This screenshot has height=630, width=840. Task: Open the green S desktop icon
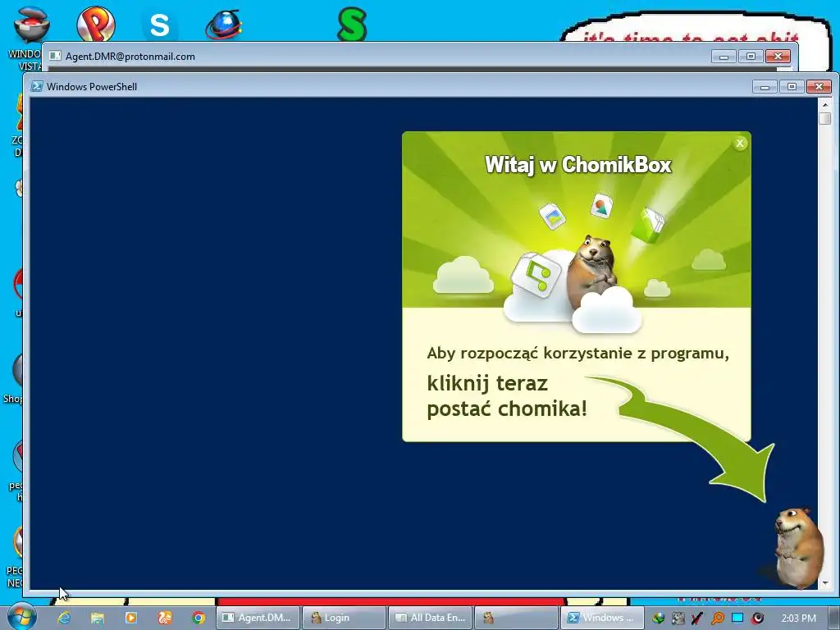point(352,25)
